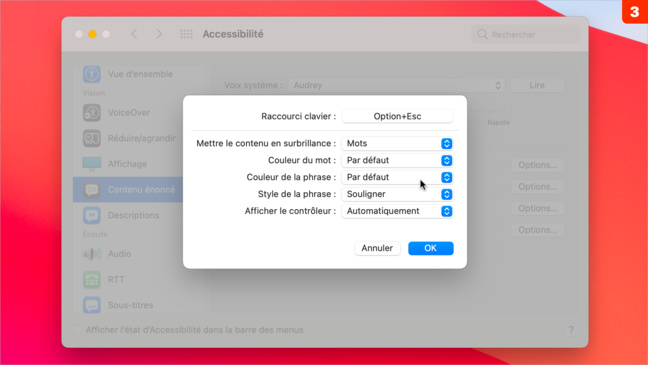This screenshot has height=365, width=648.
Task: Click the Vue d'ensemble accessibility icon
Action: click(x=91, y=74)
